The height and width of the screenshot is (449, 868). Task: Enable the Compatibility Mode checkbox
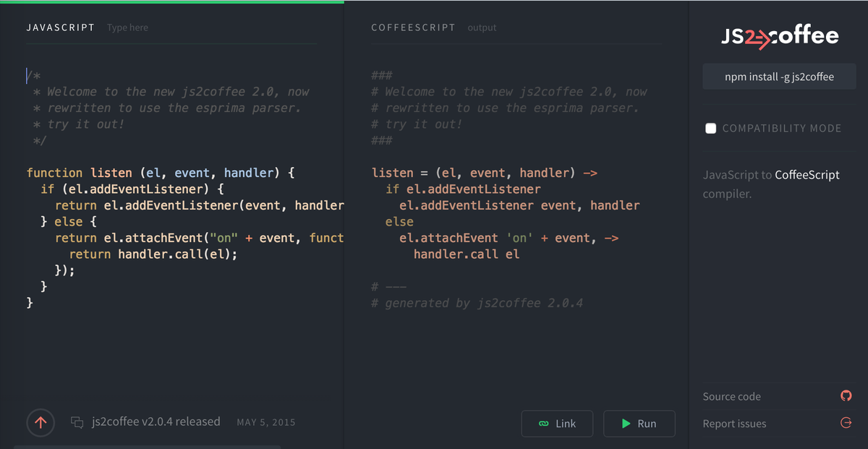coord(711,128)
